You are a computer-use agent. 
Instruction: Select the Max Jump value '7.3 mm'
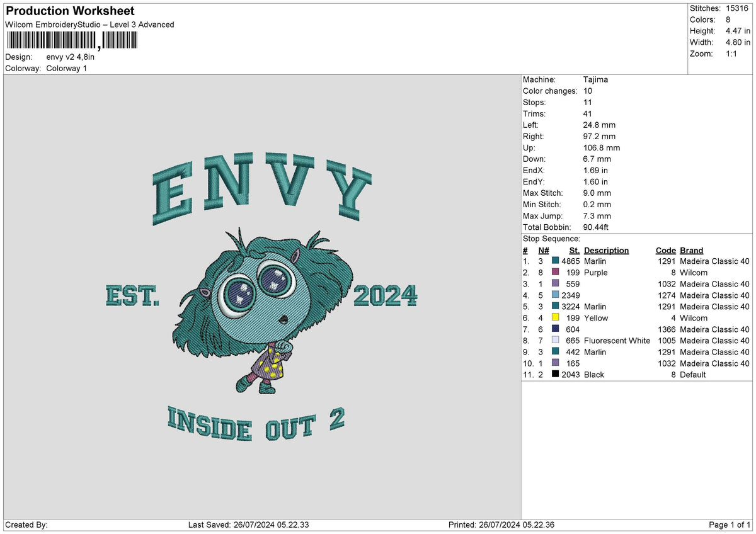click(597, 216)
